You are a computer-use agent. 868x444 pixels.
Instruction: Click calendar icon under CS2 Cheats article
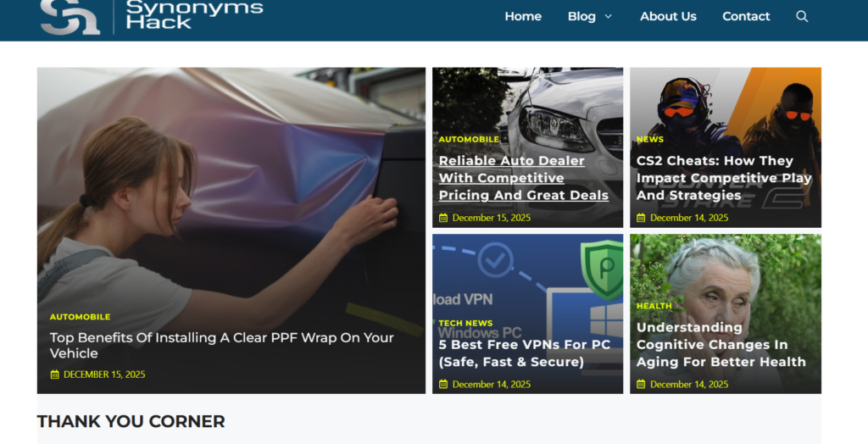641,218
